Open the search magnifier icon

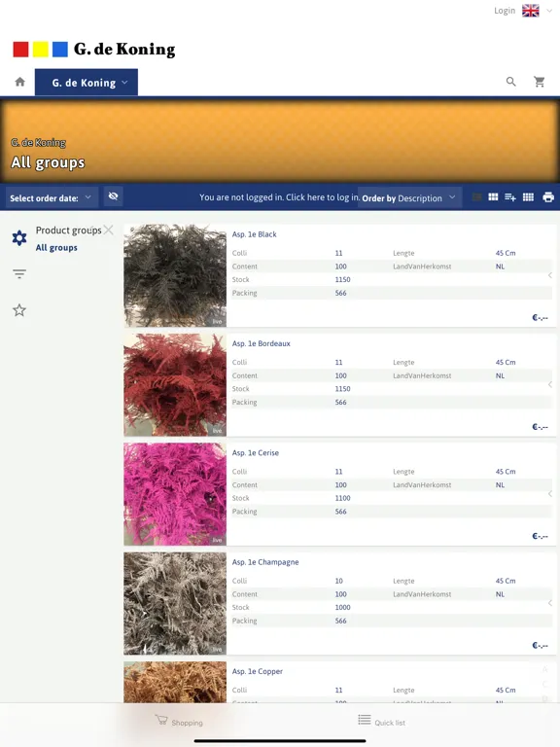[511, 82]
